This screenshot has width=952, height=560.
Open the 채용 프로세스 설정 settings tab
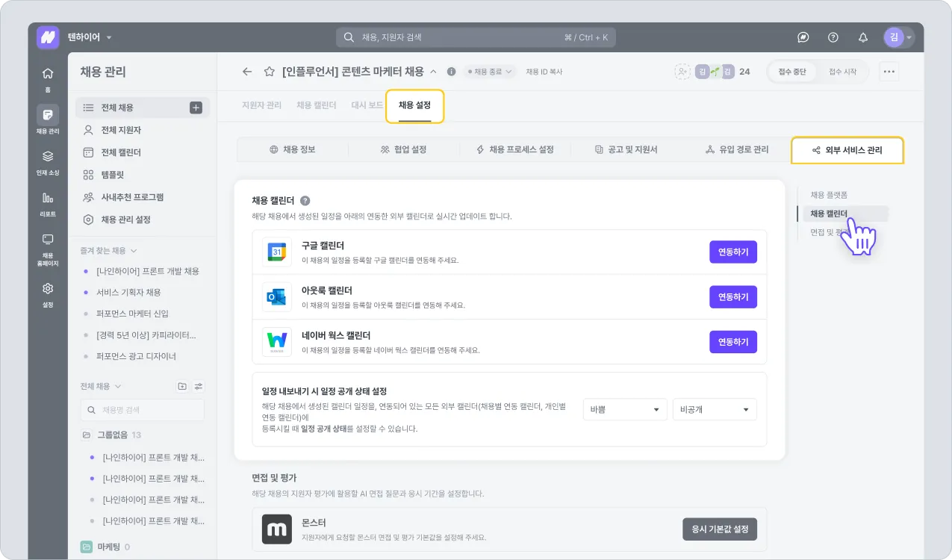click(514, 149)
